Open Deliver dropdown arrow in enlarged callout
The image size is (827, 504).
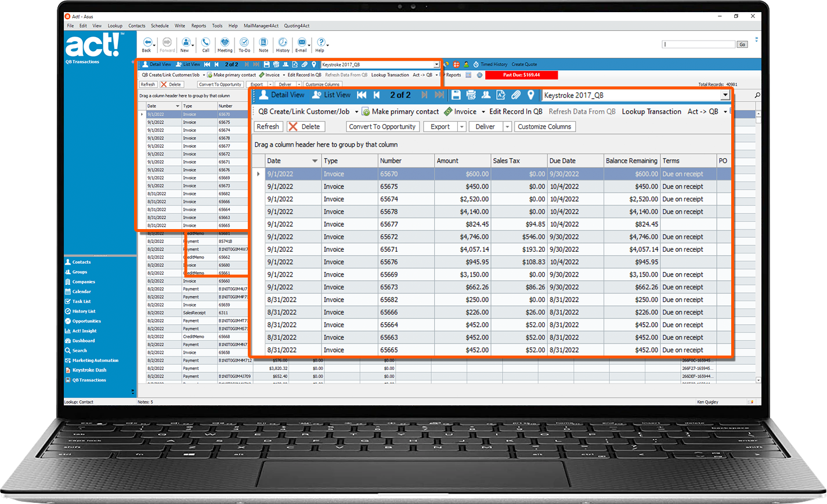coord(507,126)
